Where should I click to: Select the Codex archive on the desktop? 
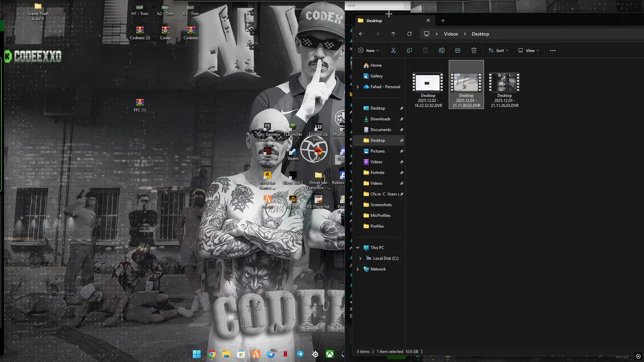pos(166,33)
